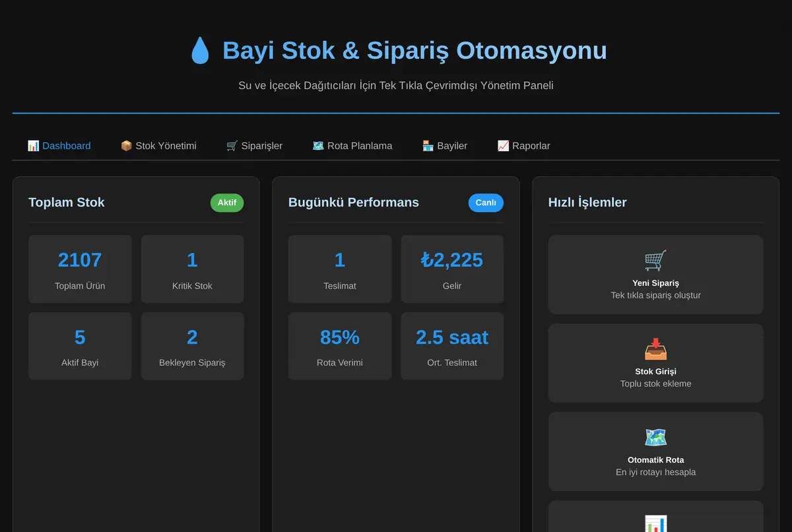
Task: Click the Hızlı İşlemler heading
Action: click(587, 203)
